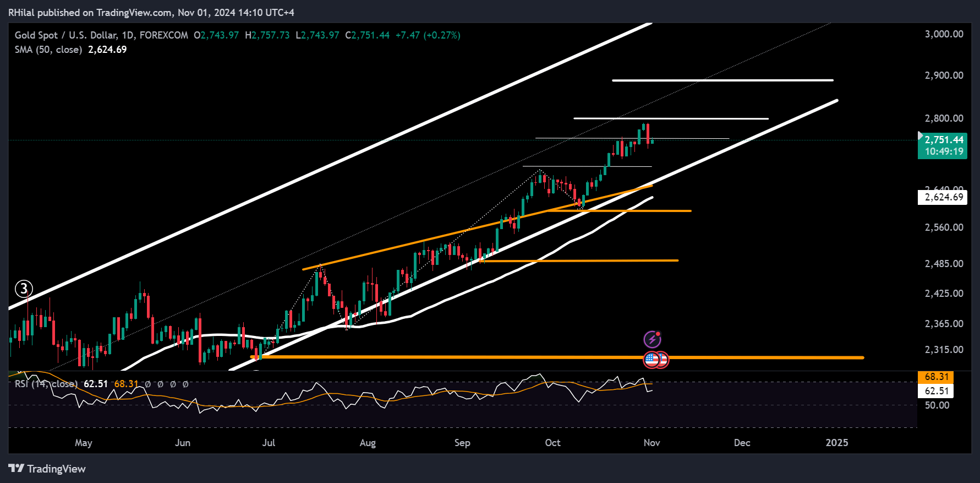980x483 pixels.
Task: Click the 2025 label on time axis
Action: click(837, 443)
